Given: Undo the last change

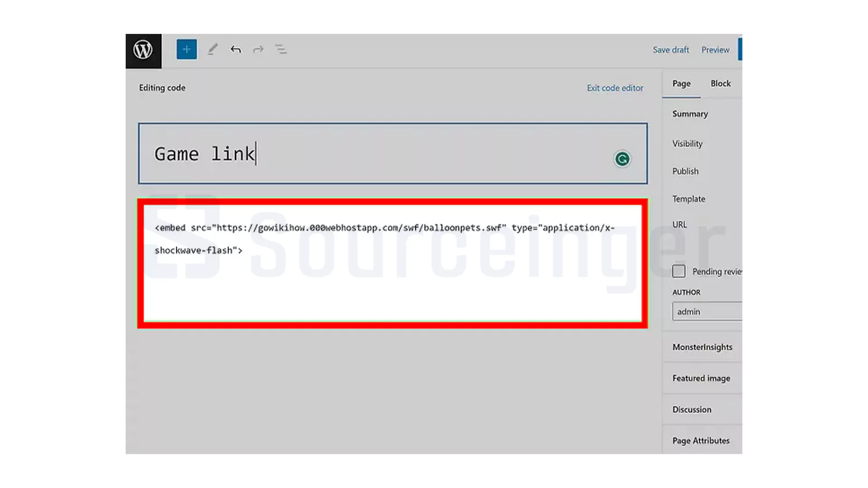Looking at the screenshot, I should click(236, 49).
